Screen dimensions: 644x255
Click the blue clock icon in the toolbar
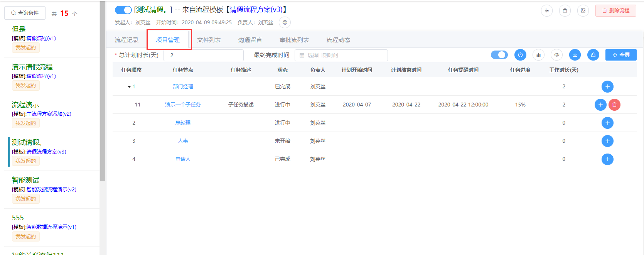click(x=520, y=55)
